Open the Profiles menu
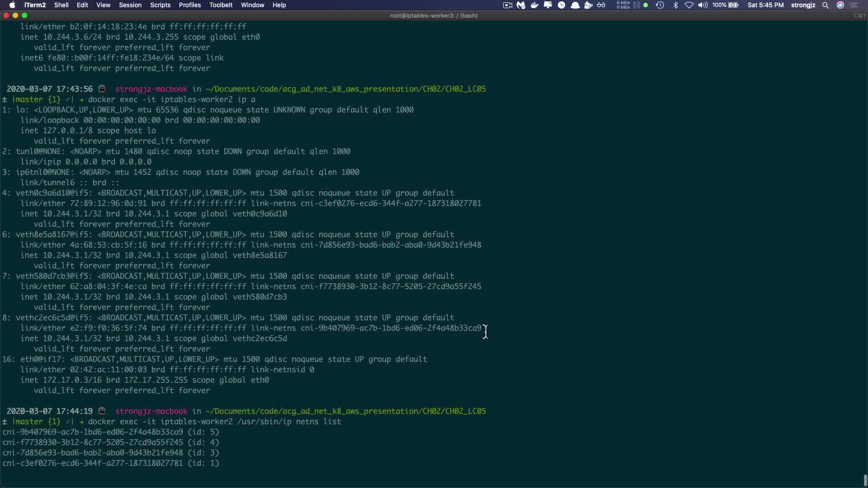Viewport: 868px width, 488px height. click(x=190, y=5)
